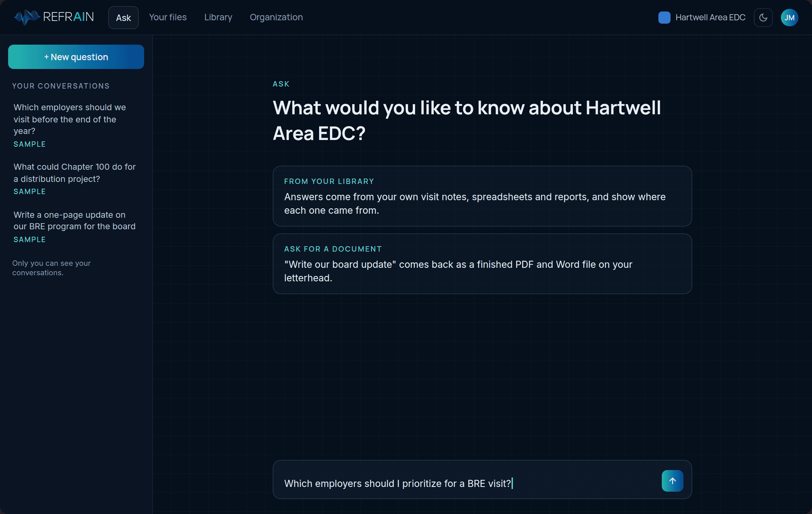Click the heading 'What would you like to know'

point(467,120)
